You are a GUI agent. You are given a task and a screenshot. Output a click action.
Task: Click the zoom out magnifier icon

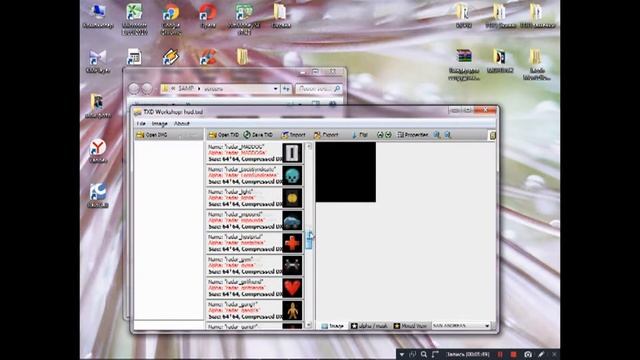tap(448, 135)
